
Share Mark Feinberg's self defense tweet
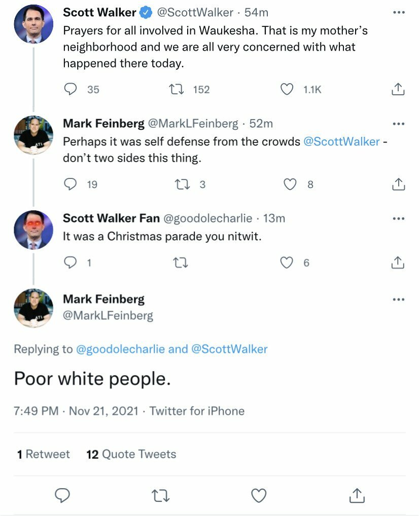398,185
